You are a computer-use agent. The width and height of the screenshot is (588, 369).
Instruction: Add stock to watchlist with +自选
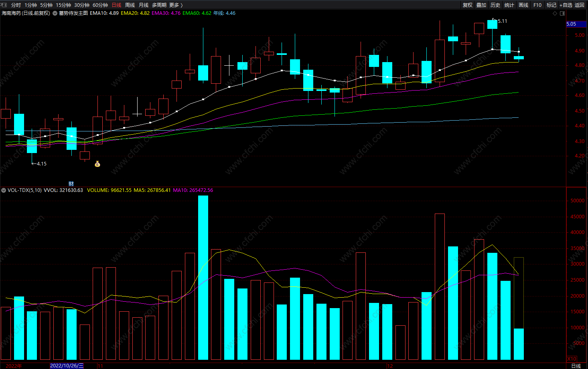tap(566, 5)
